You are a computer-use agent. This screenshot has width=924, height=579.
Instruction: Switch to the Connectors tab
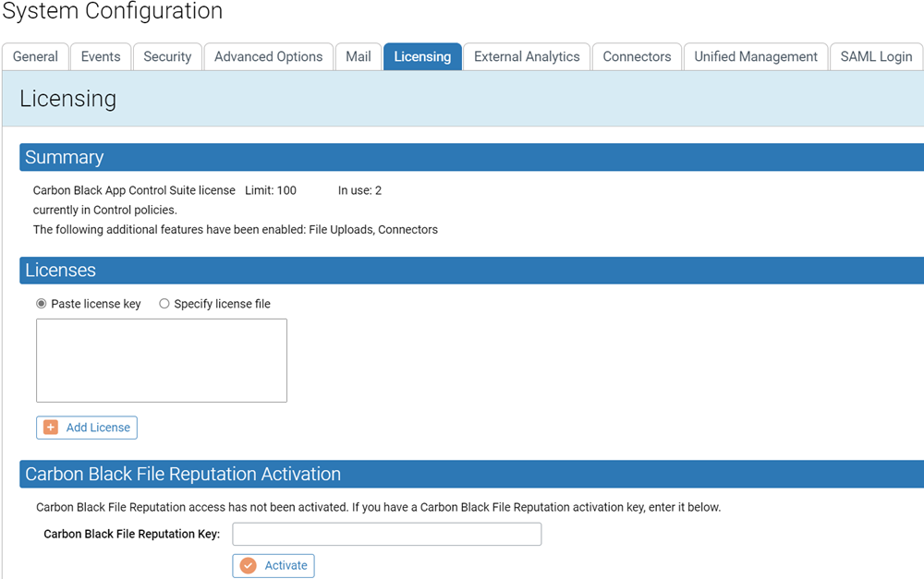pyautogui.click(x=637, y=56)
